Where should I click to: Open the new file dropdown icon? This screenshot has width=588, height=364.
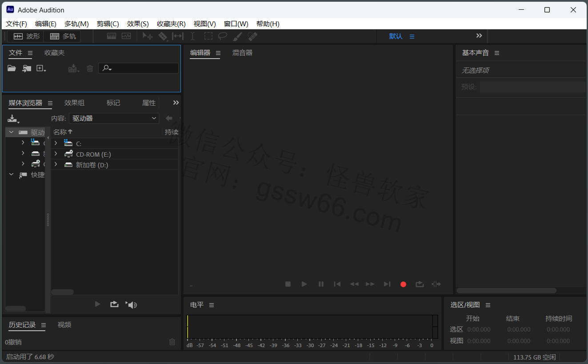pos(41,68)
